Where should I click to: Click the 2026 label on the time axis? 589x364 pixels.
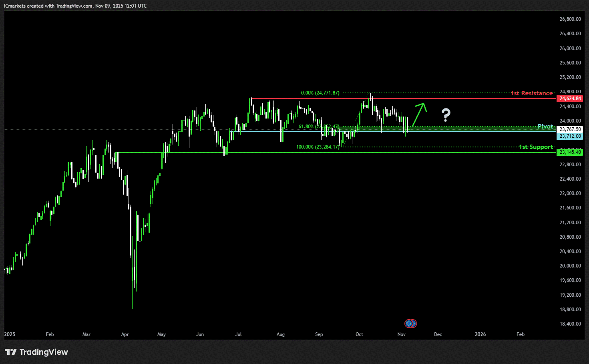coord(480,334)
